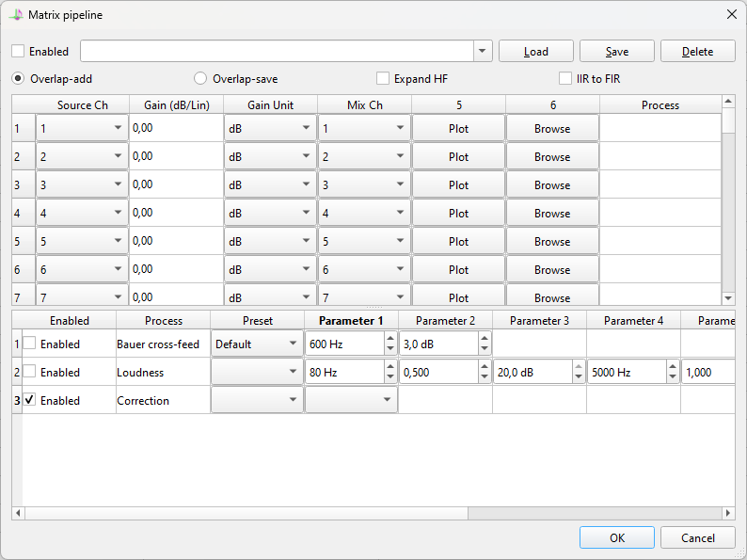Disable the Correction process checkbox

pyautogui.click(x=30, y=400)
